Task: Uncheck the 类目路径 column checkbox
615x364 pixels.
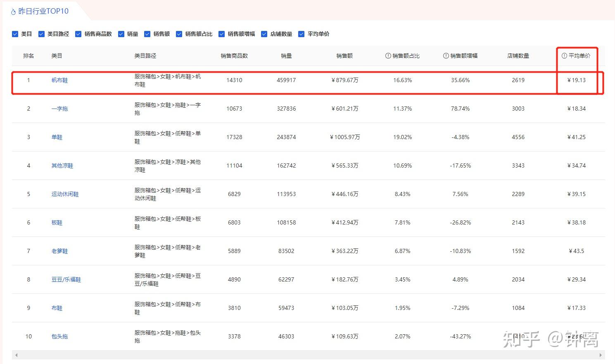Action: coord(41,34)
